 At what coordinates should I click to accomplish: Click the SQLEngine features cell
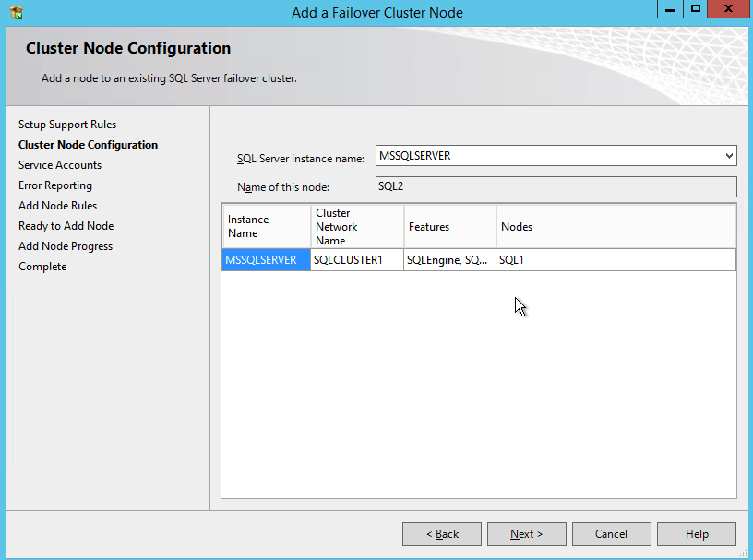(450, 260)
